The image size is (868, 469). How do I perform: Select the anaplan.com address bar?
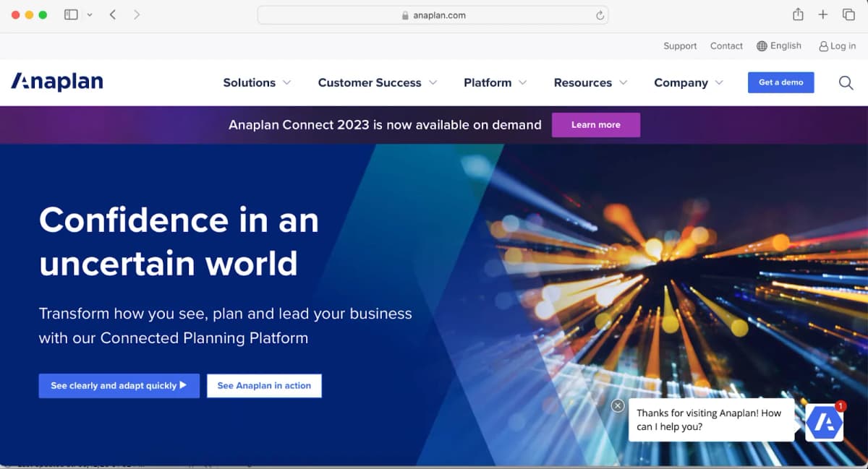[x=433, y=15]
